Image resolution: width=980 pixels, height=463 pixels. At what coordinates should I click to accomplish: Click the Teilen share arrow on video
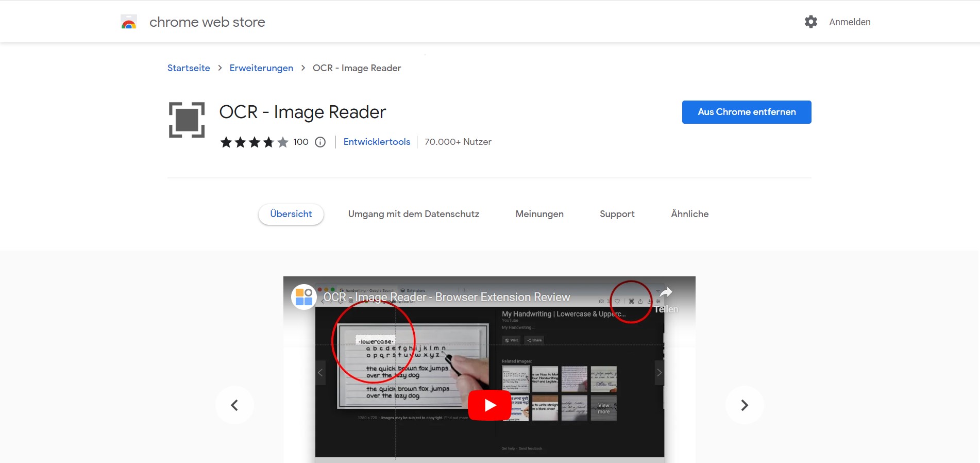tap(666, 299)
